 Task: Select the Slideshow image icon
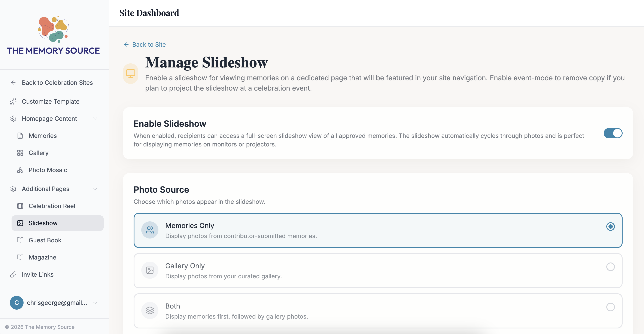point(20,223)
